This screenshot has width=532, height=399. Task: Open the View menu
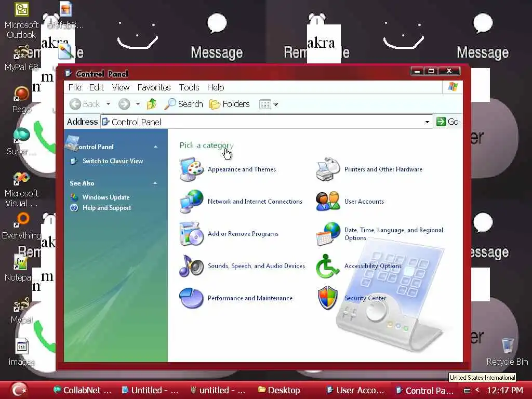click(121, 87)
